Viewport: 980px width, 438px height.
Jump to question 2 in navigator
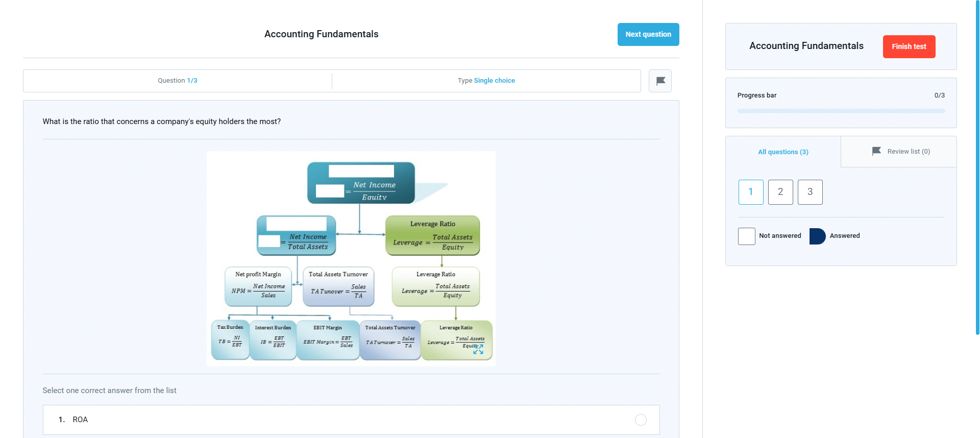pyautogui.click(x=780, y=192)
